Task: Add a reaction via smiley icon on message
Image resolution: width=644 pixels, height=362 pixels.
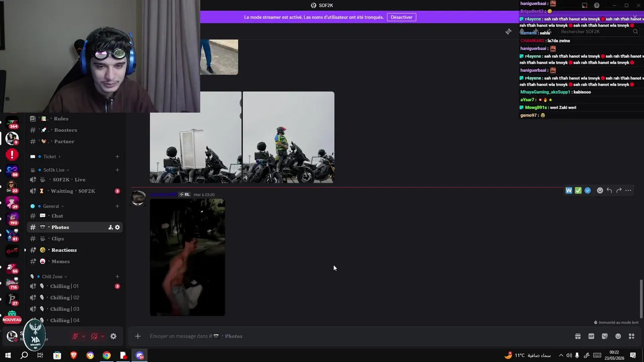Action: pos(600,191)
